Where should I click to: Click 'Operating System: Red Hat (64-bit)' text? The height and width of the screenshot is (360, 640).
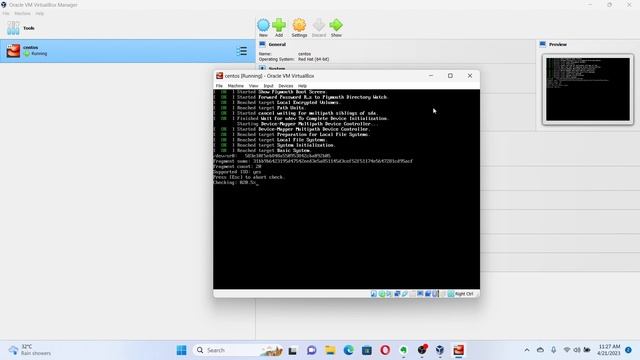[x=294, y=59]
